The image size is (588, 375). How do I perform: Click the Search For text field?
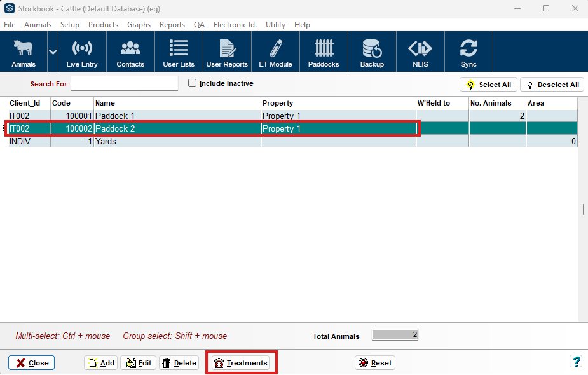point(125,84)
